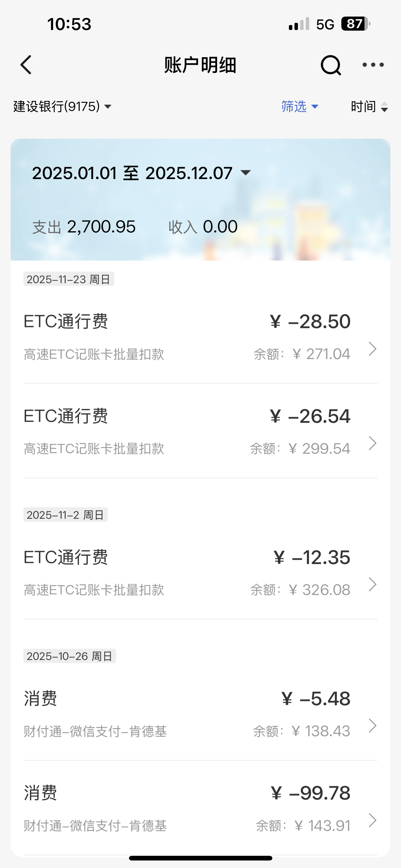The width and height of the screenshot is (401, 868).
Task: Tap the back arrow icon
Action: [x=26, y=65]
